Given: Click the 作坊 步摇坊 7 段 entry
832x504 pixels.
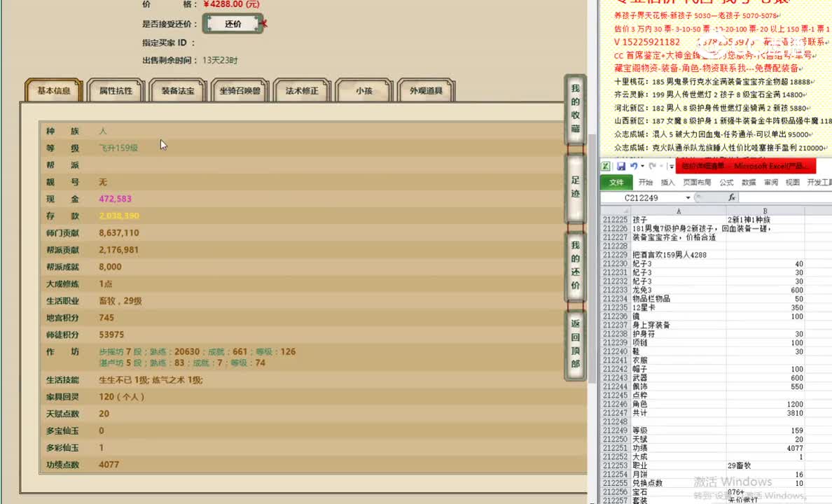Looking at the screenshot, I should click(x=197, y=351).
